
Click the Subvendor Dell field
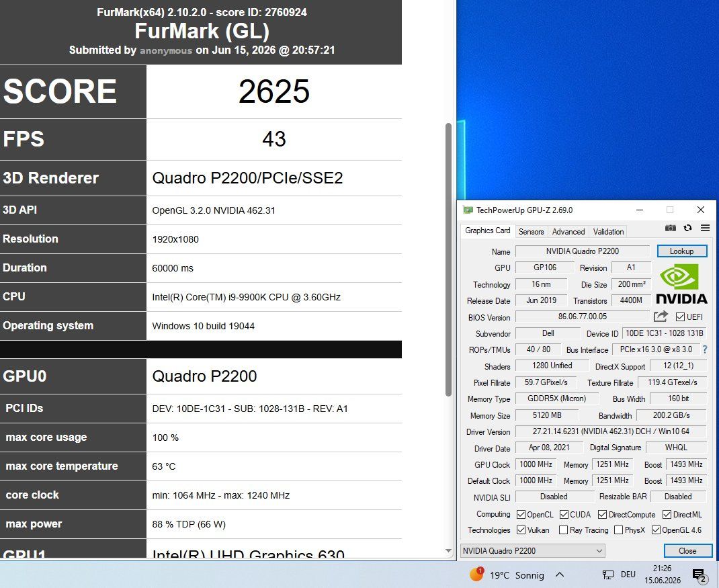[548, 333]
